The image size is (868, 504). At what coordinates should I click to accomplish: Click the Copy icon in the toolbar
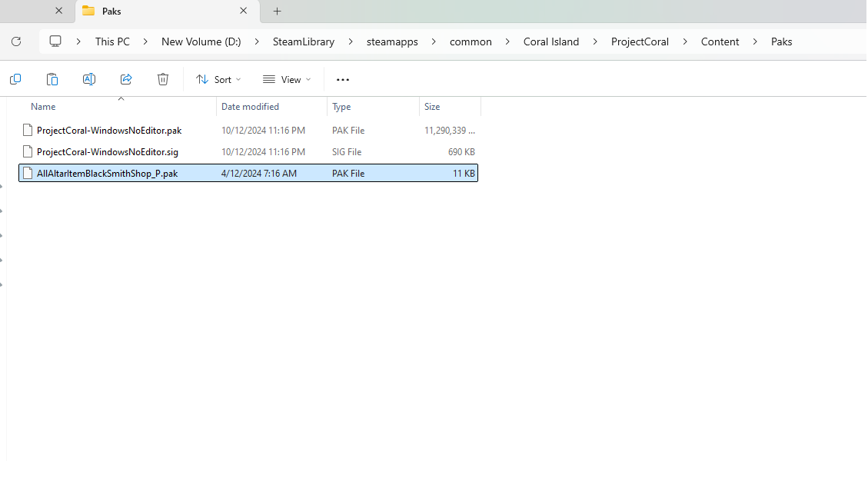coord(15,80)
